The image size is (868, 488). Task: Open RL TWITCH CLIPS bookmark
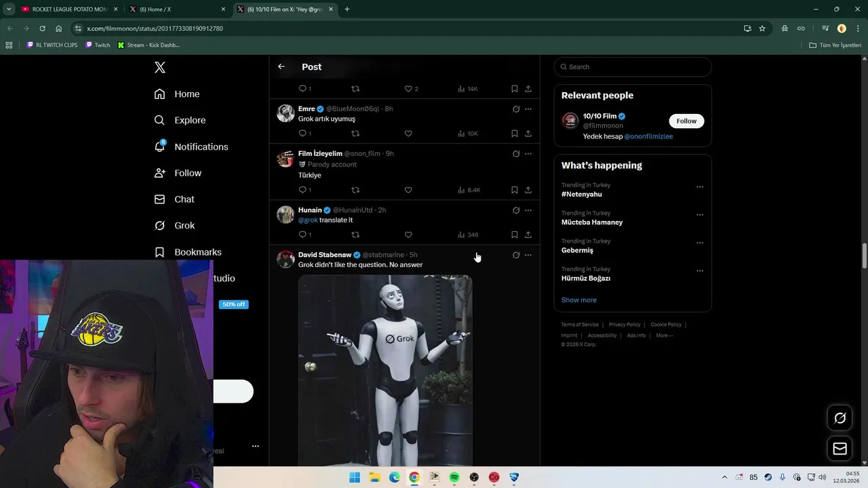(52, 45)
